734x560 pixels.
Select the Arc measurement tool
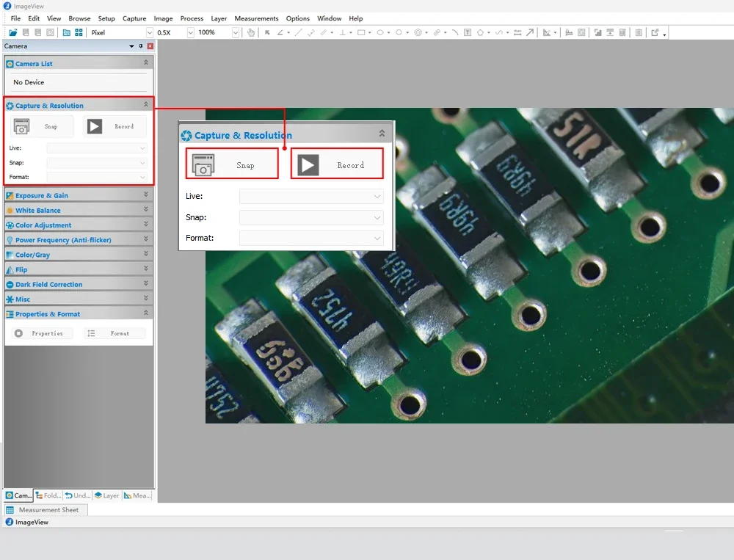[455, 32]
